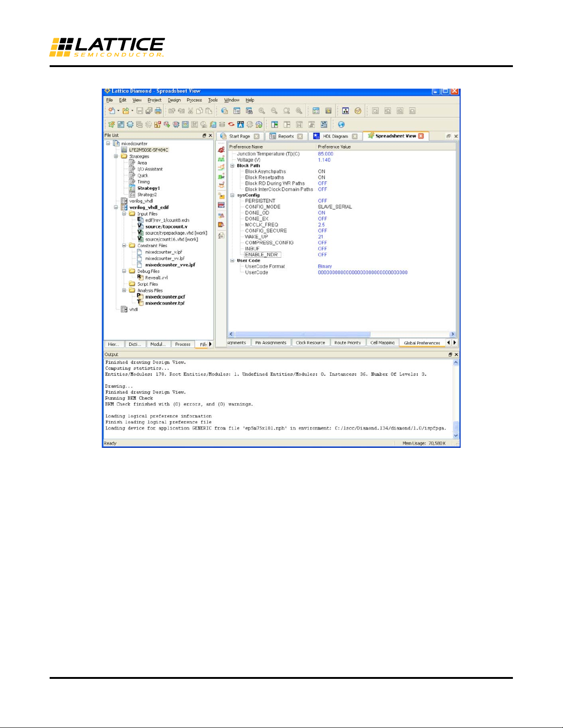Close the Start Page tab
This screenshot has height=728, width=563.
coord(257,136)
